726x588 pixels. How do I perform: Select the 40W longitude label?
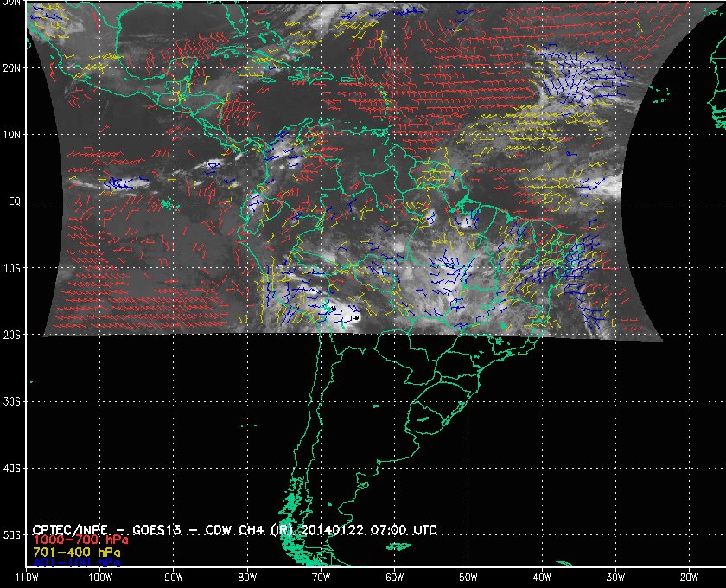click(x=542, y=578)
